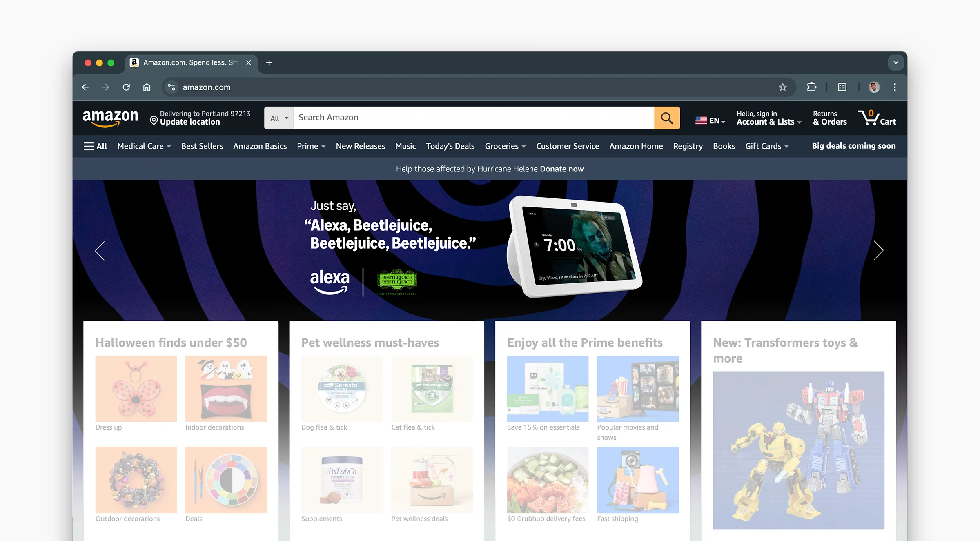Go to the browser home icon
The image size is (980, 541).
(147, 87)
